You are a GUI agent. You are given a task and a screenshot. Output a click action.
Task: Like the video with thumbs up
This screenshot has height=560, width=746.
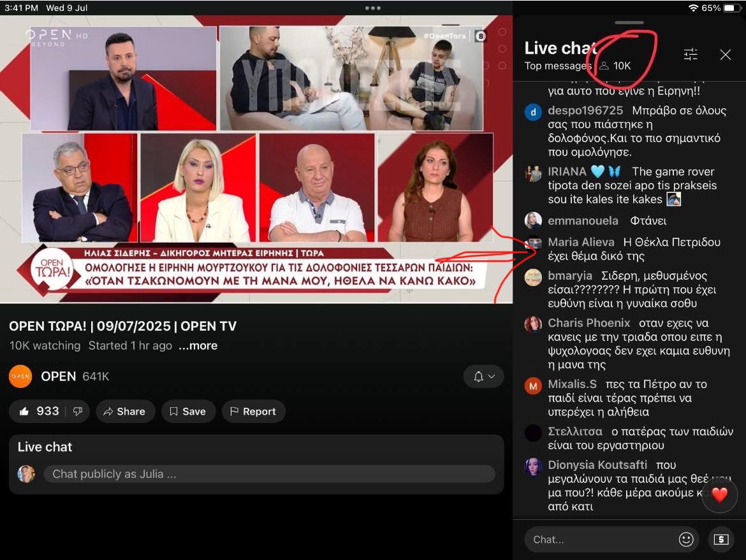pyautogui.click(x=24, y=411)
